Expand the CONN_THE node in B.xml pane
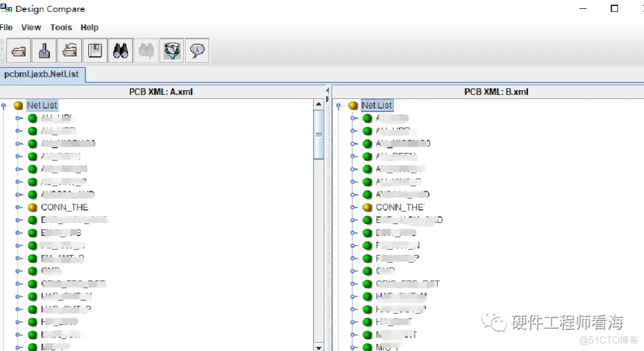 coord(354,207)
